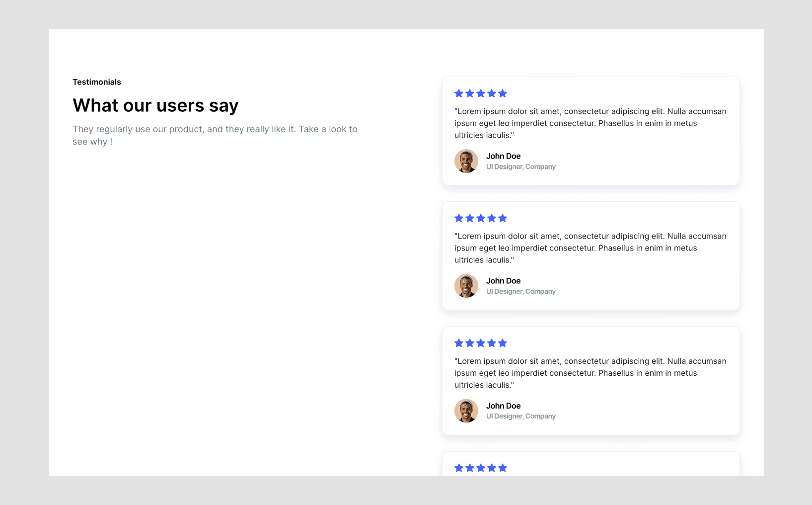Click the John Doe name in the third testimonial

click(x=503, y=406)
